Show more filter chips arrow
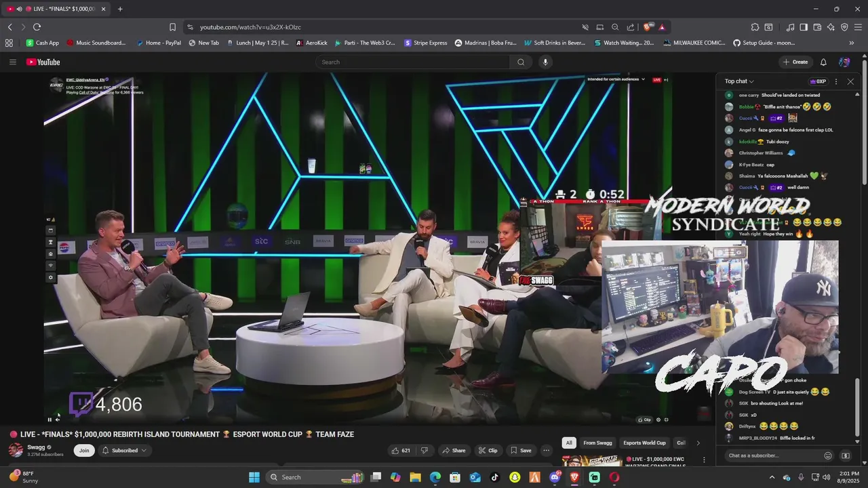The width and height of the screenshot is (868, 488). [698, 443]
